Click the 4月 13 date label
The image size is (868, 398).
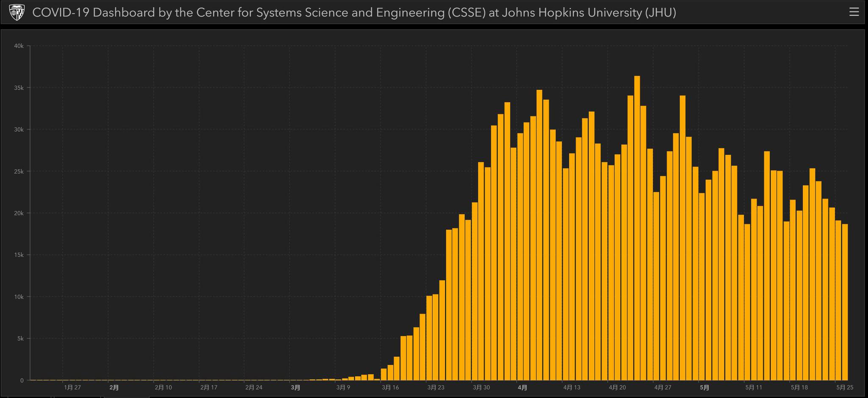click(572, 387)
